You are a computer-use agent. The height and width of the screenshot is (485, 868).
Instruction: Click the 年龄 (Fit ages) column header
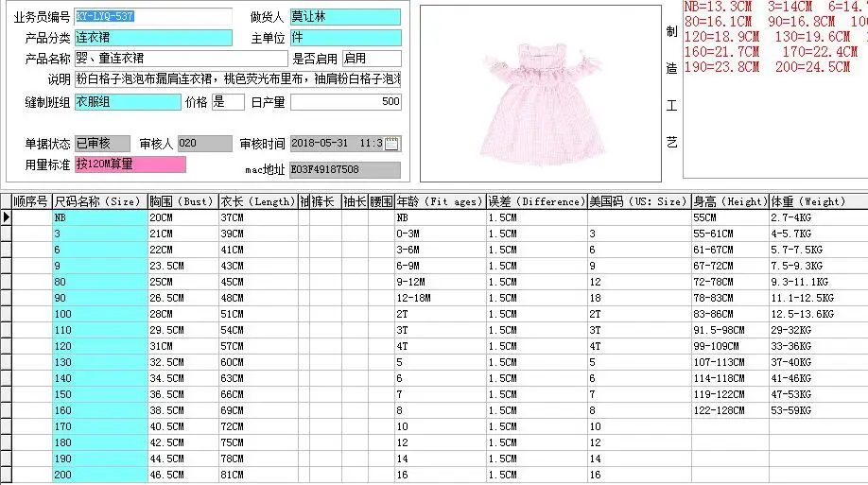pyautogui.click(x=440, y=201)
